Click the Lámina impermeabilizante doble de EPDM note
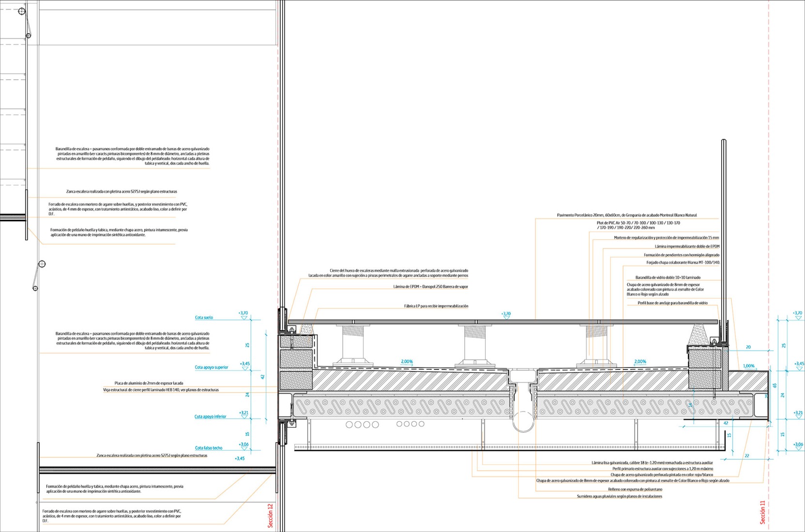The image size is (805, 532). click(687, 247)
